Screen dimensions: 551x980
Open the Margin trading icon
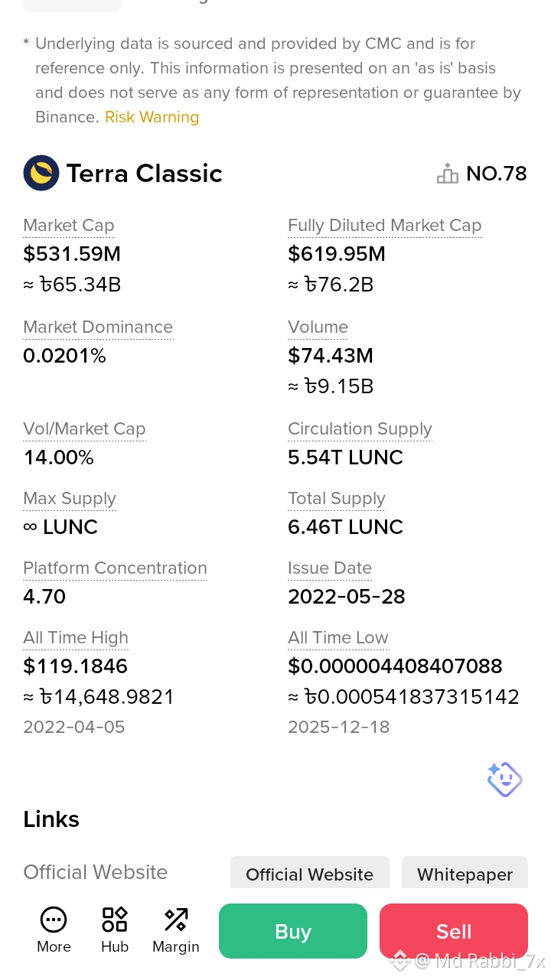pos(176,920)
